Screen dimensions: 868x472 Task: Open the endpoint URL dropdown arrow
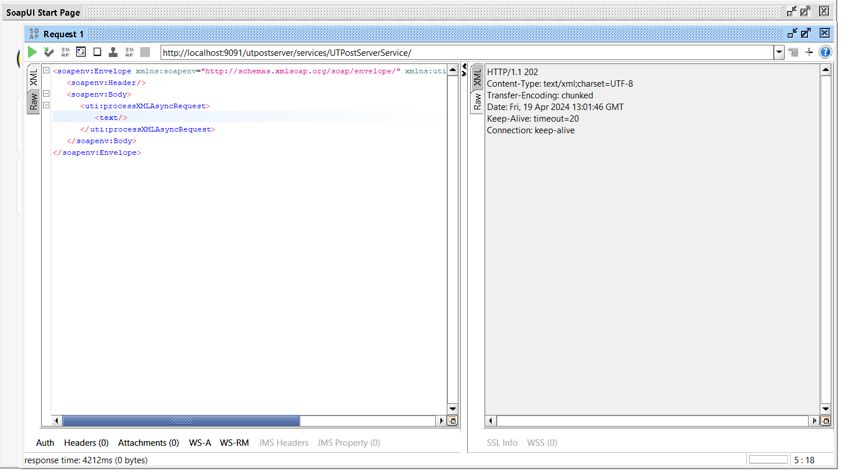(779, 52)
